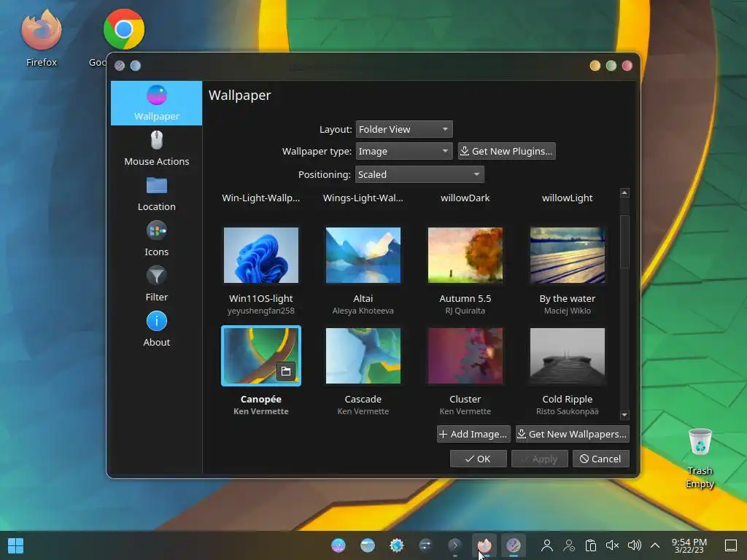This screenshot has height=560, width=747.
Task: Open the terminal arrow taskbar icon
Action: pyautogui.click(x=455, y=545)
